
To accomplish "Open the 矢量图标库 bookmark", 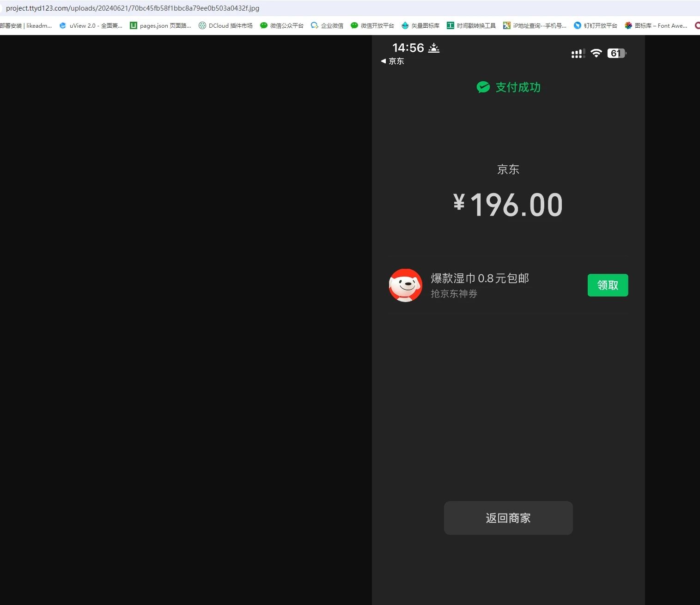I will (x=420, y=26).
